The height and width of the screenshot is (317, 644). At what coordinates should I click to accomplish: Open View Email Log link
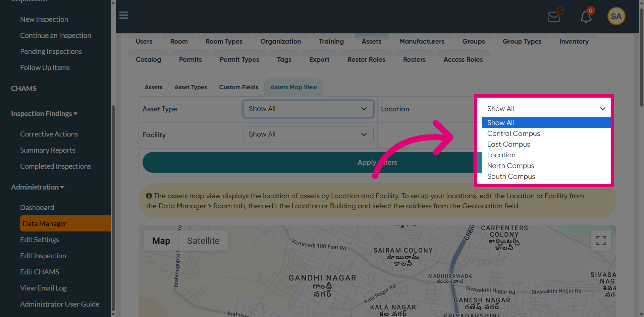click(43, 288)
